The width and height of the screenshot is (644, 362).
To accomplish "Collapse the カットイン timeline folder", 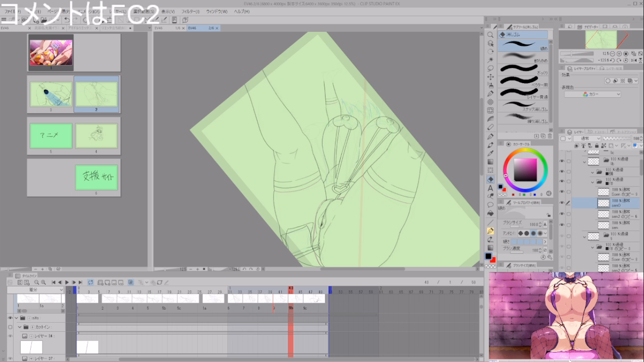I will click(x=20, y=327).
